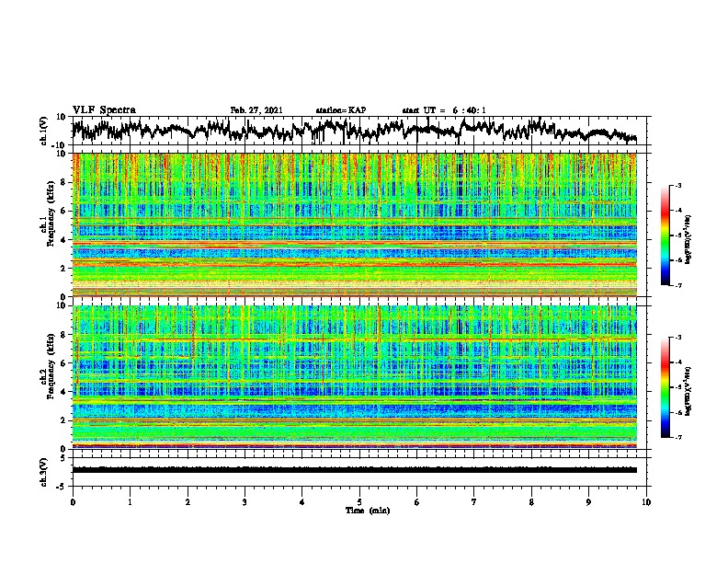Click the "start UT = 6:40:1" label
The image size is (728, 563).
pos(444,110)
